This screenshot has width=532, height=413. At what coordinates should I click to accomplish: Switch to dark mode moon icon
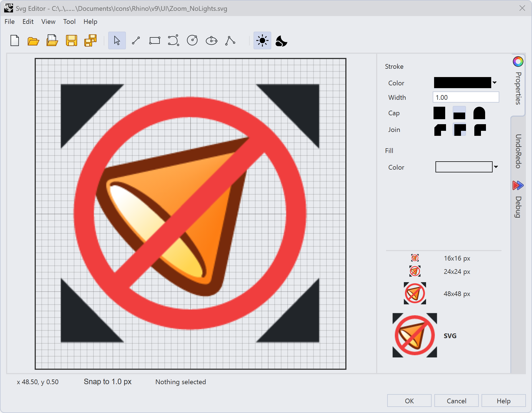[x=281, y=41]
